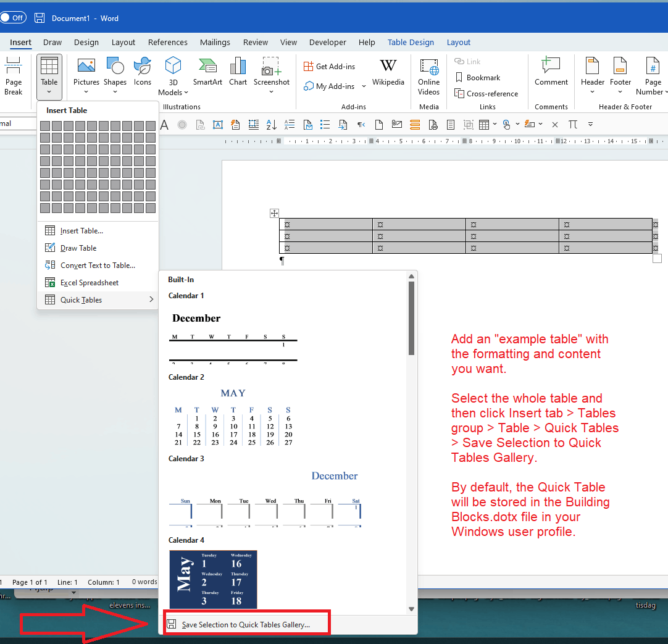The height and width of the screenshot is (644, 668).
Task: Select the Calendar 2 MAY quick table
Action: 233,417
